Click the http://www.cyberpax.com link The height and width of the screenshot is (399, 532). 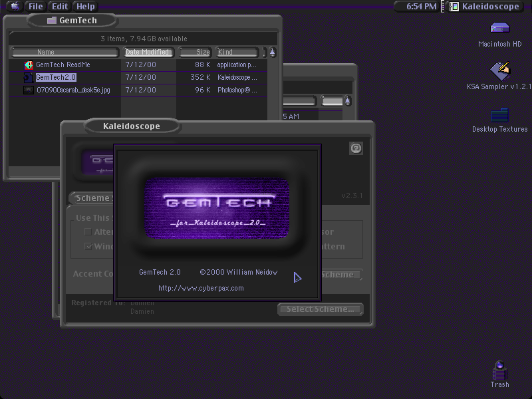(201, 288)
